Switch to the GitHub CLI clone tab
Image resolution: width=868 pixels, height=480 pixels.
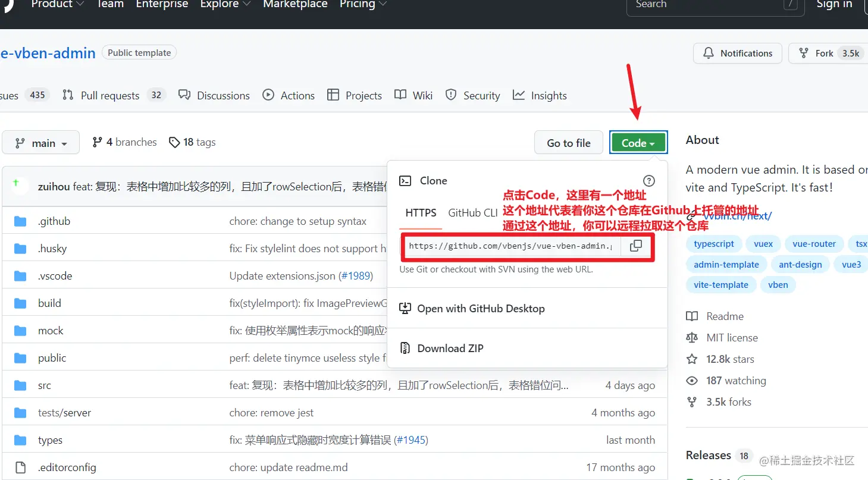click(473, 213)
